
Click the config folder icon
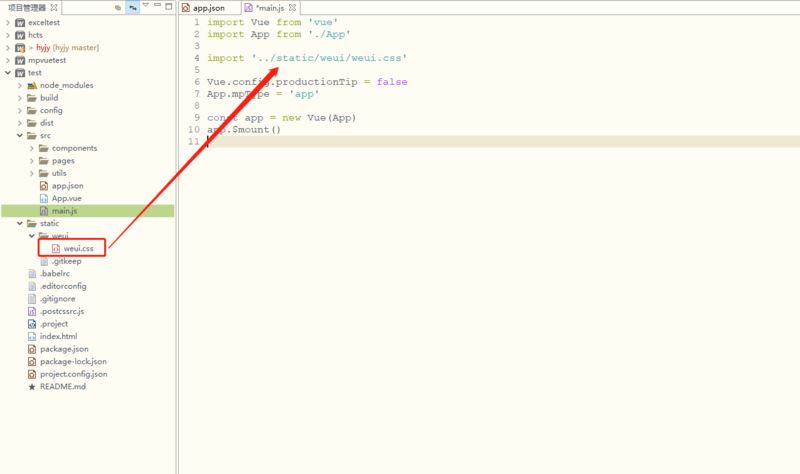[x=32, y=110]
